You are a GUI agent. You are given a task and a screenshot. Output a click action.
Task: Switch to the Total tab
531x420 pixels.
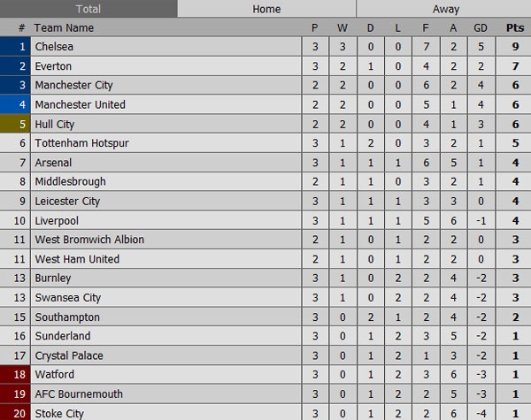(88, 9)
